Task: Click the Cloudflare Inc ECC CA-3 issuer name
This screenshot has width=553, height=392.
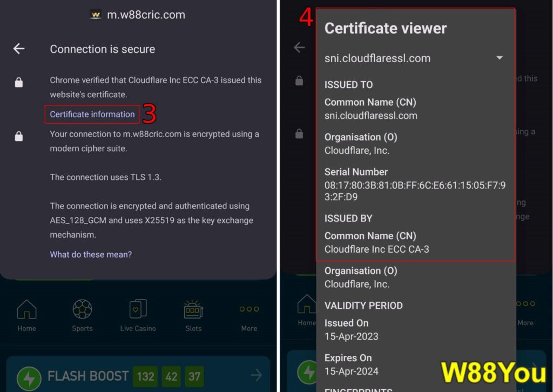Action: (376, 249)
